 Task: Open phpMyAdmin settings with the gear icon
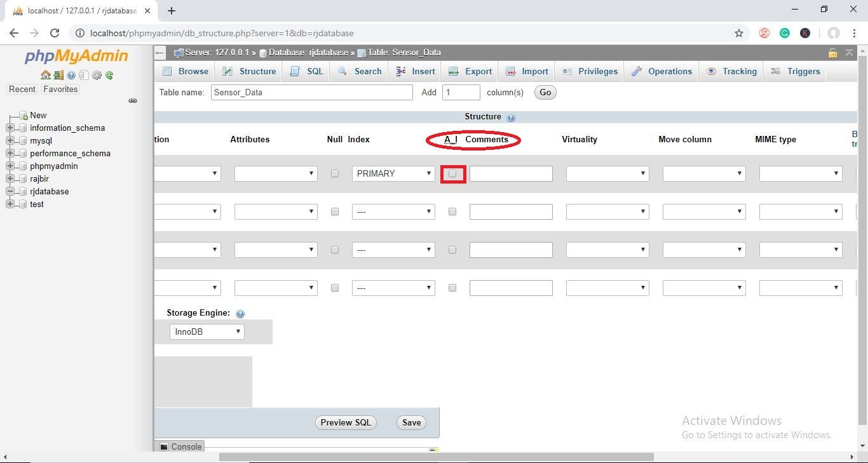pyautogui.click(x=97, y=75)
